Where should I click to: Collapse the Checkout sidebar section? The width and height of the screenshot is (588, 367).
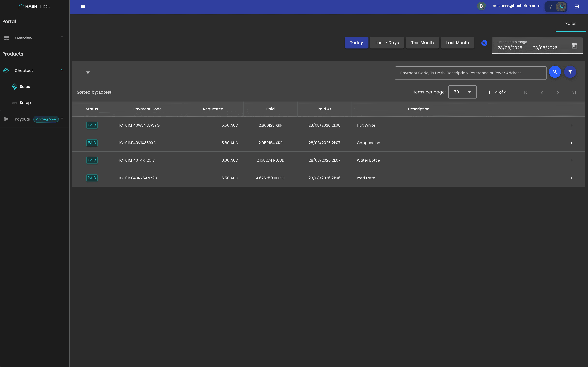coord(35,70)
